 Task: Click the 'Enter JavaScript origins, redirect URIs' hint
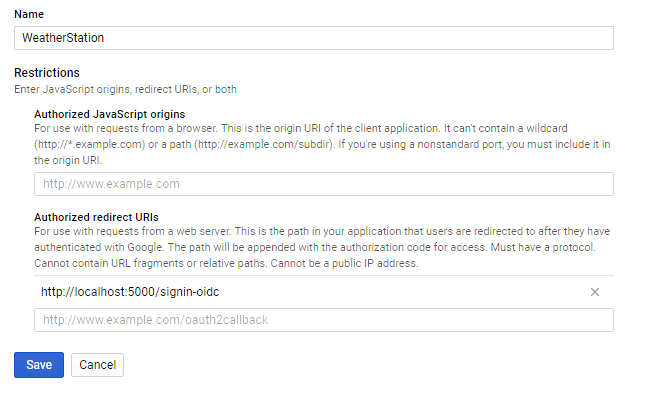tap(125, 89)
